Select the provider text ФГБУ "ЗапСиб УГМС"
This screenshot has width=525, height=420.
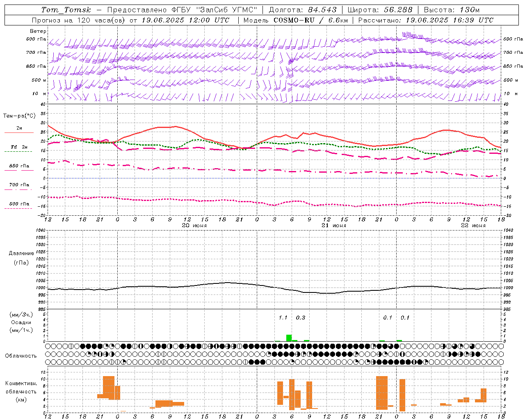coord(213,10)
